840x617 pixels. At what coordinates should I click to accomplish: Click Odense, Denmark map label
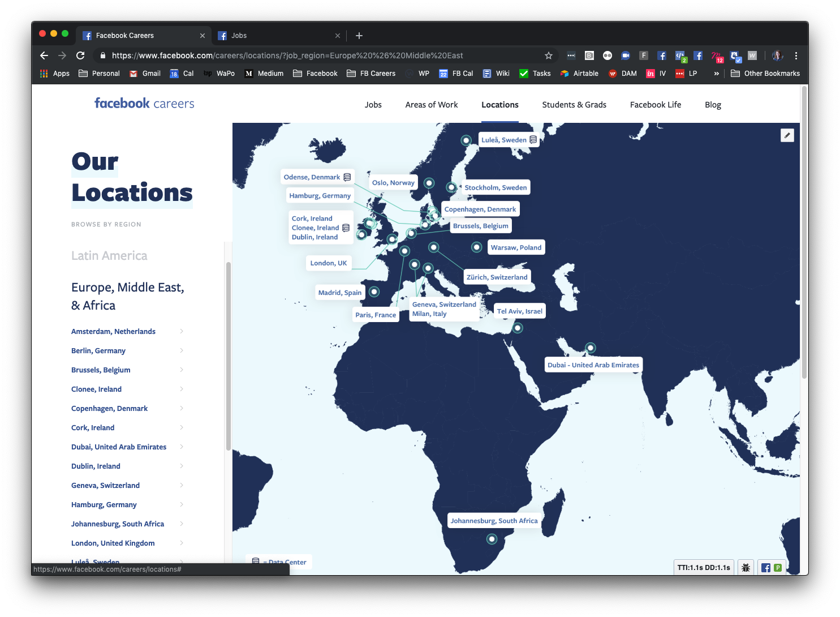(317, 177)
